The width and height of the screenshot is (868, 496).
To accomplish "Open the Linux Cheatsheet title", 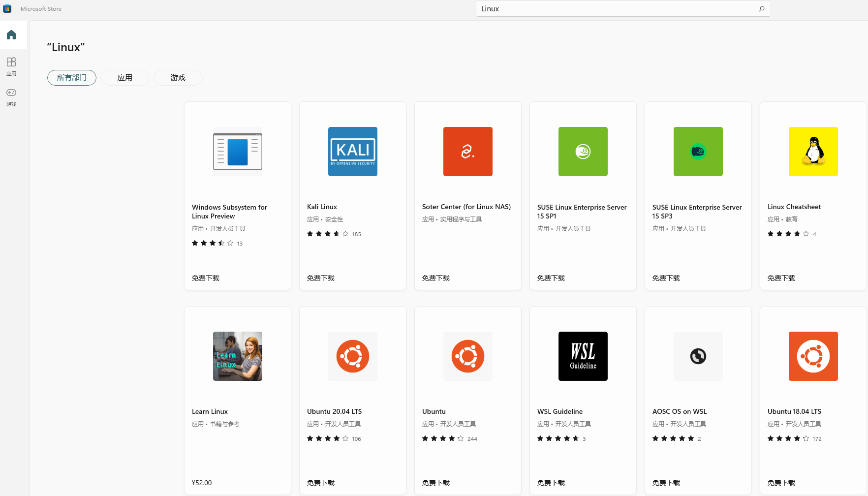I will pos(794,207).
